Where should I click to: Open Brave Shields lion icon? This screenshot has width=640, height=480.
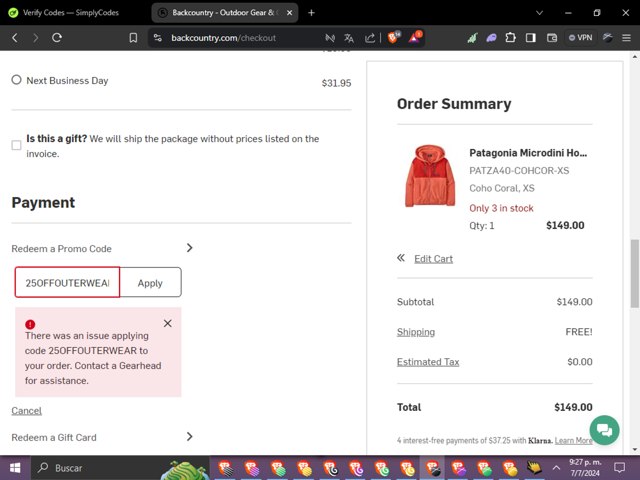(x=394, y=38)
